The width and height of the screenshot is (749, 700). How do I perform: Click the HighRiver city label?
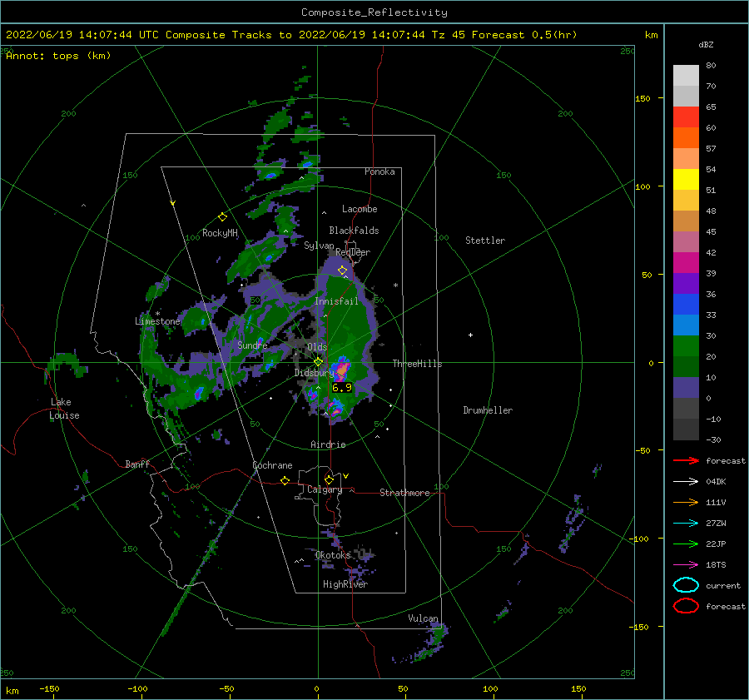coord(345,584)
